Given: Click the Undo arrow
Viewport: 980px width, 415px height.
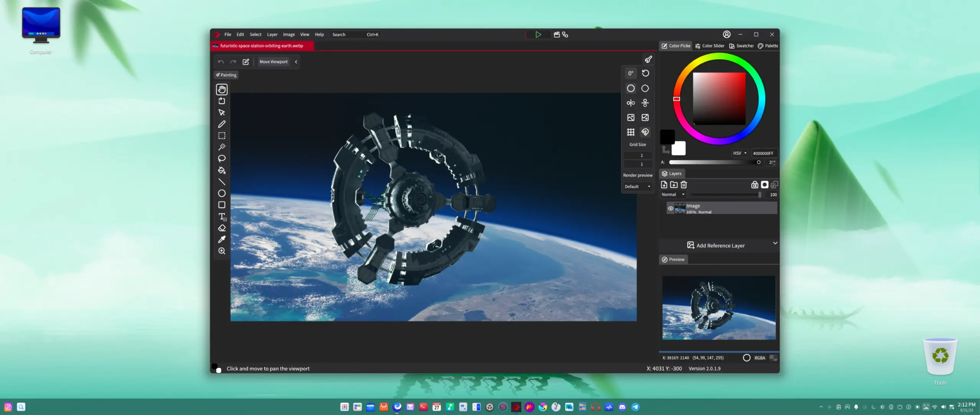Looking at the screenshot, I should click(x=221, y=62).
